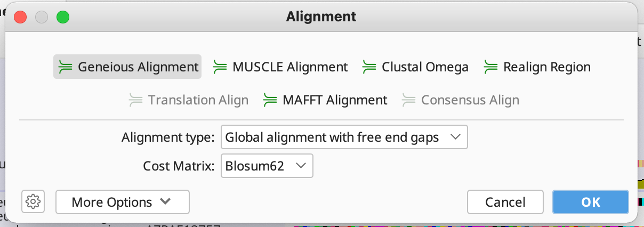
Task: Open the Cost Matrix Blosum62 dropdown
Action: [266, 166]
